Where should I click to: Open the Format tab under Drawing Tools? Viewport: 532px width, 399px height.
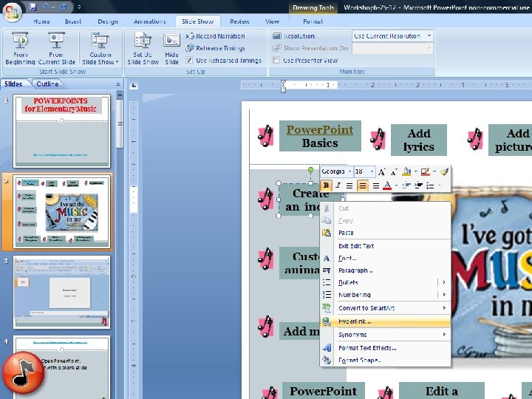[x=313, y=21]
